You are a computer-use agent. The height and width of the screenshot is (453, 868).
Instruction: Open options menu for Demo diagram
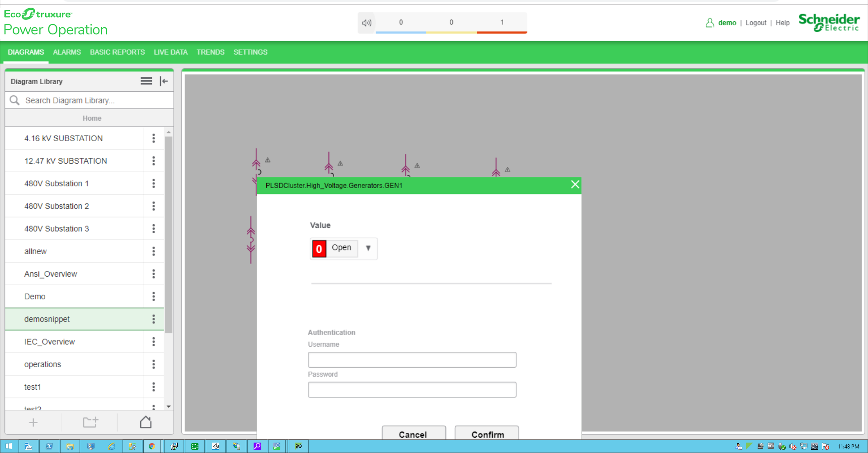tap(154, 297)
